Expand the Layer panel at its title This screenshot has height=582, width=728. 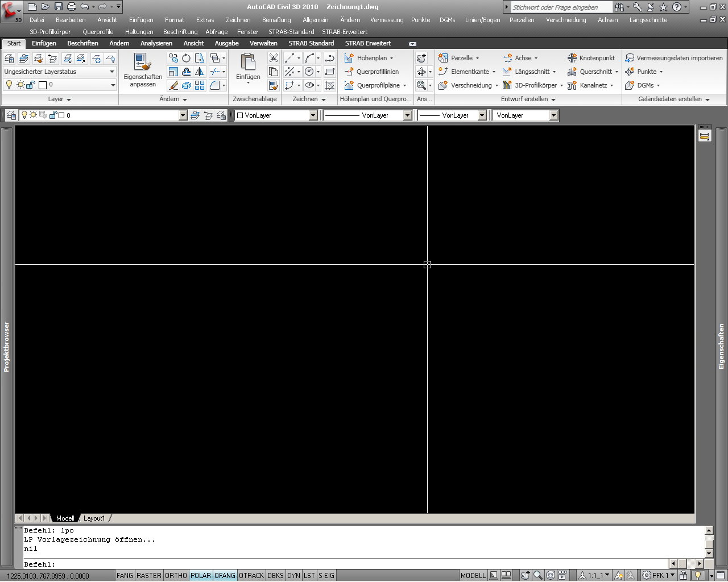(59, 99)
